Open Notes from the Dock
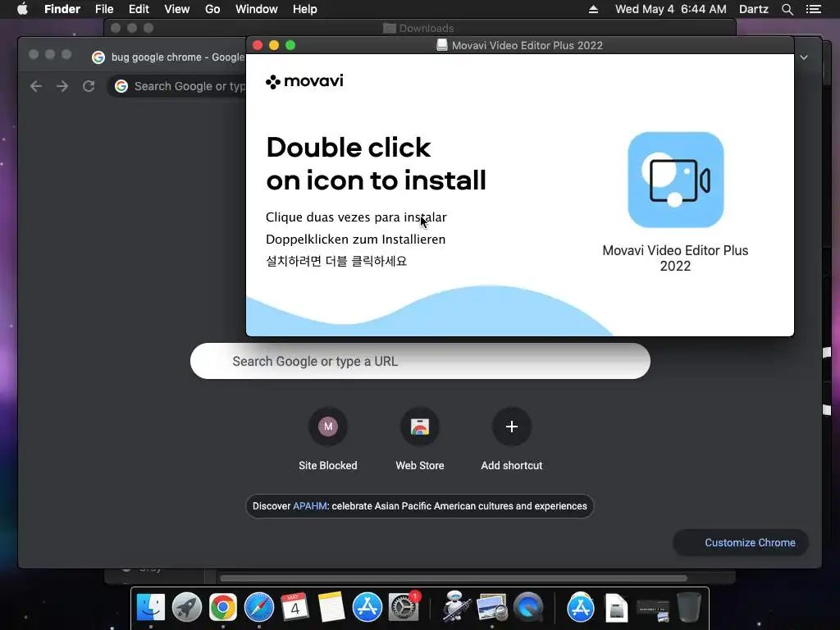Screen dimensions: 840x630 (331, 607)
